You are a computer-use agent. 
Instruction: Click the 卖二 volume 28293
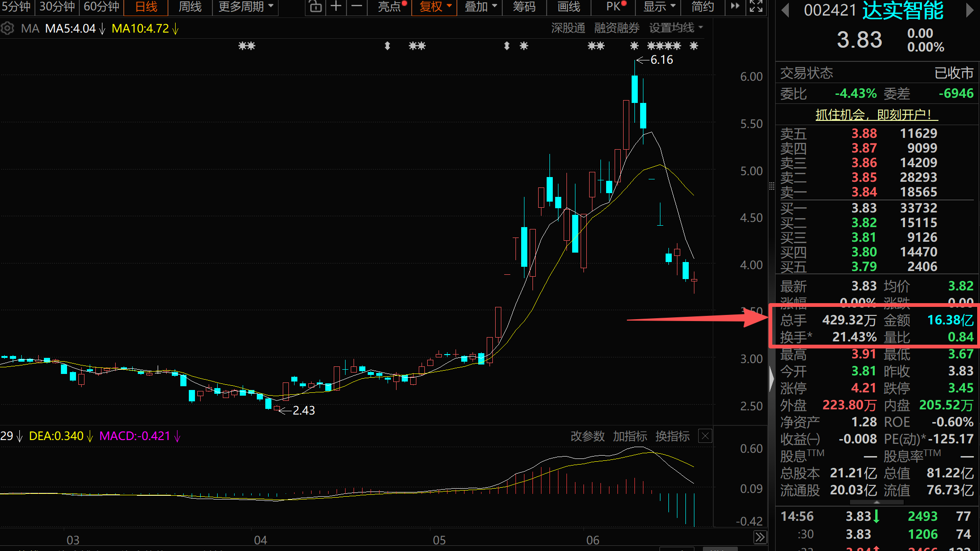tap(918, 178)
